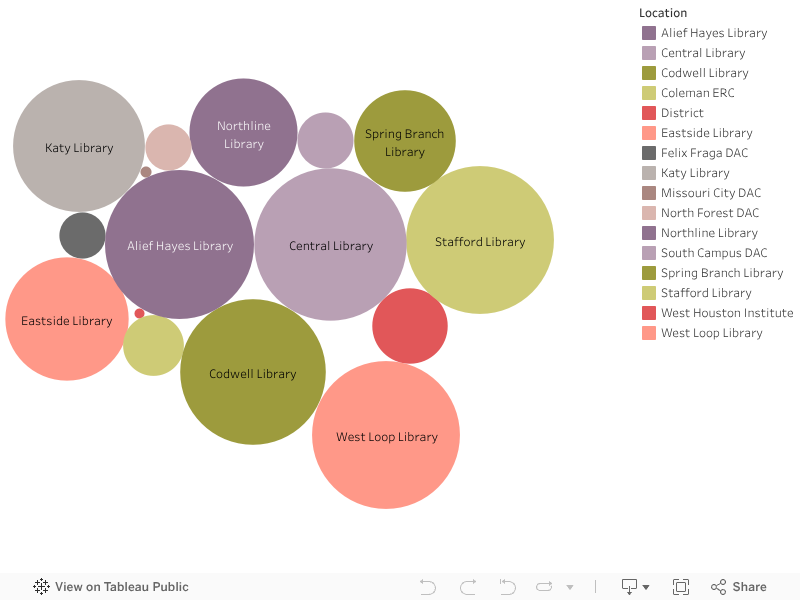Select the dark gray Felix Fraga bubble
The height and width of the screenshot is (600, 800).
pyautogui.click(x=82, y=235)
